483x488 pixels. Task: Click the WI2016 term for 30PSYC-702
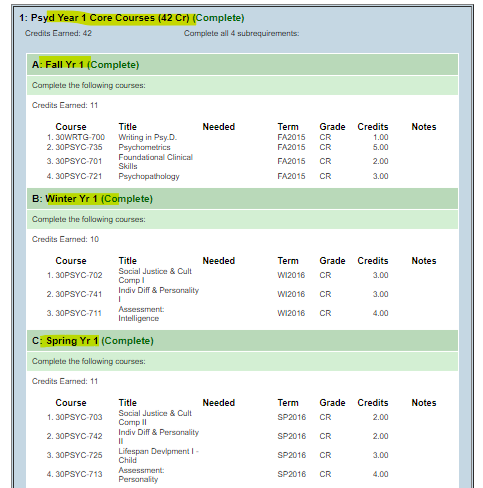click(291, 275)
